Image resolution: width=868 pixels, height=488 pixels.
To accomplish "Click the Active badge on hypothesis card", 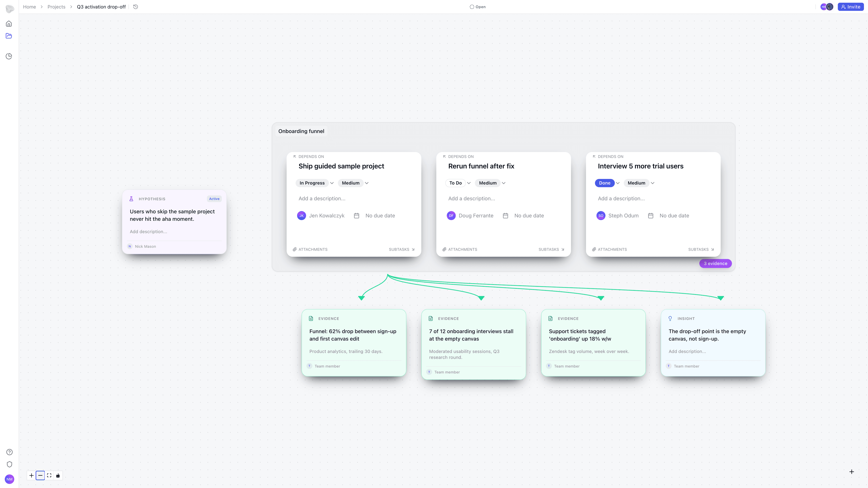I will pyautogui.click(x=214, y=199).
